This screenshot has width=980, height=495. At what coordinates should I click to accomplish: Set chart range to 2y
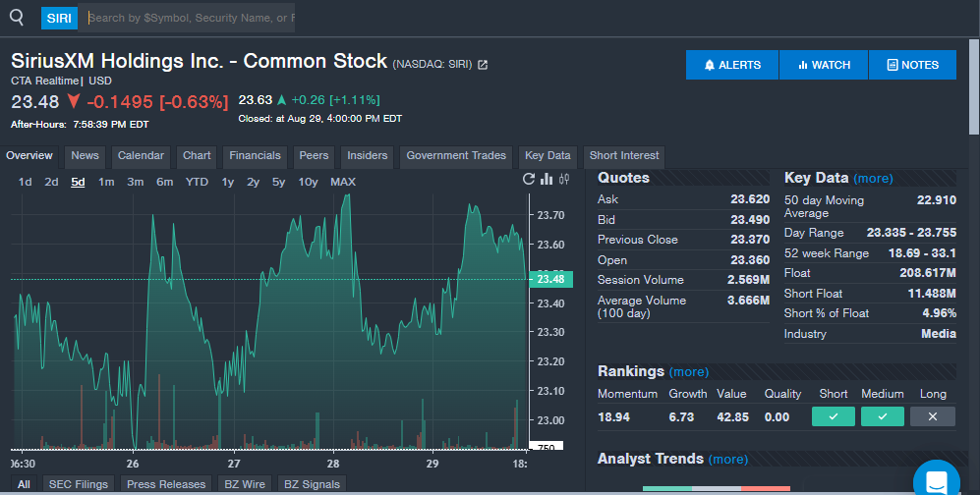(253, 182)
